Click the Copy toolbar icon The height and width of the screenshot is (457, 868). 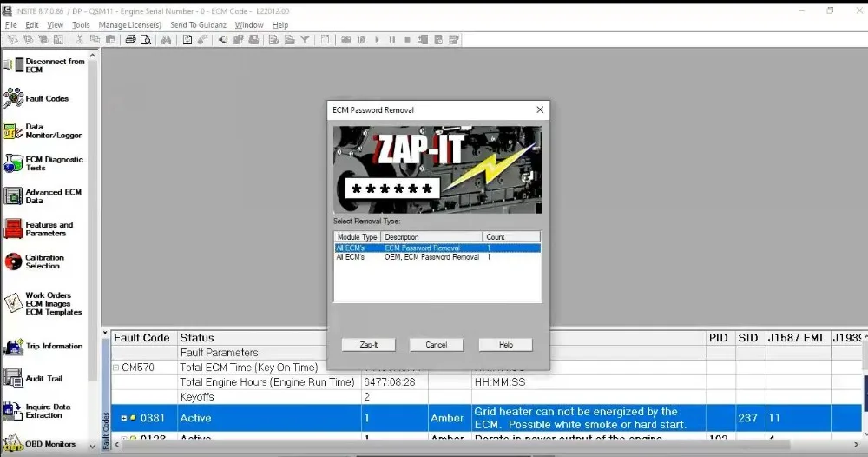point(95,40)
